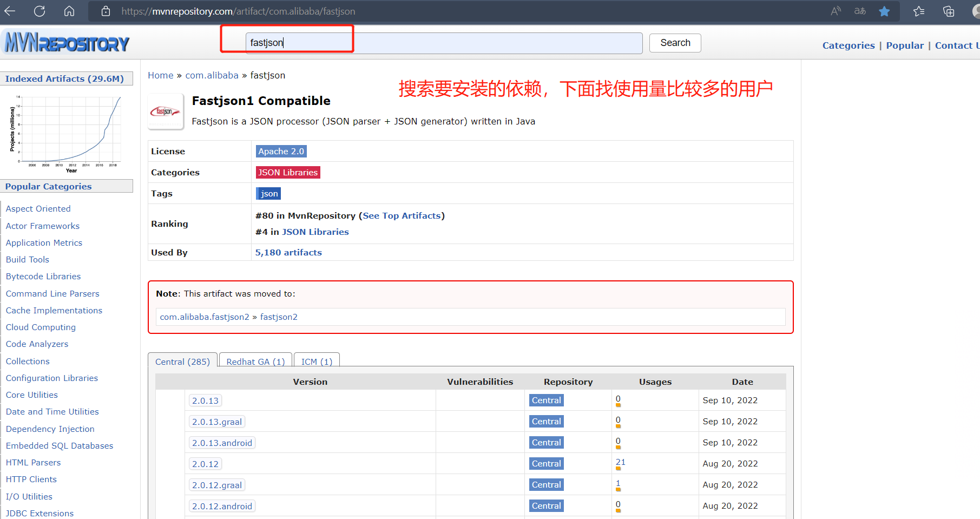Open version 2.0.13
Image resolution: width=980 pixels, height=519 pixels.
click(x=205, y=400)
